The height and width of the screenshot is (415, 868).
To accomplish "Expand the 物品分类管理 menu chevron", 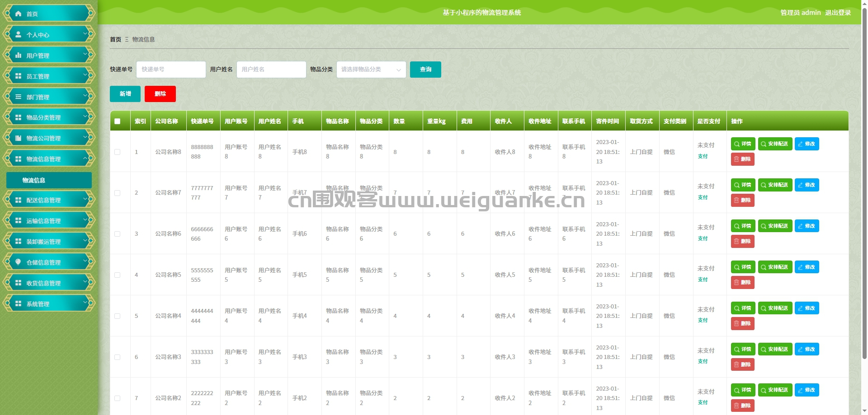I will tap(85, 117).
